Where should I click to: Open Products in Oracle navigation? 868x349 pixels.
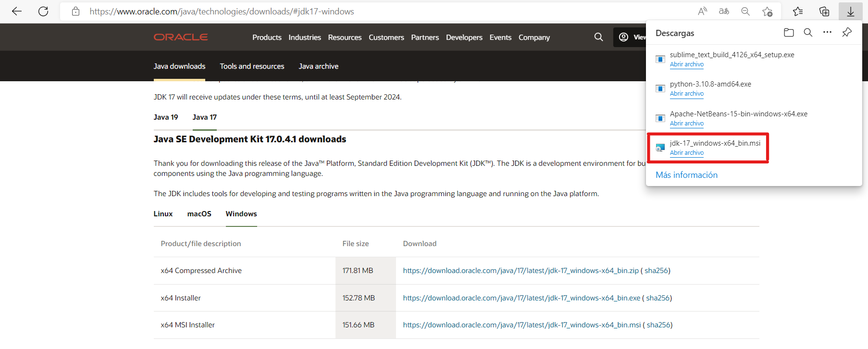[267, 37]
